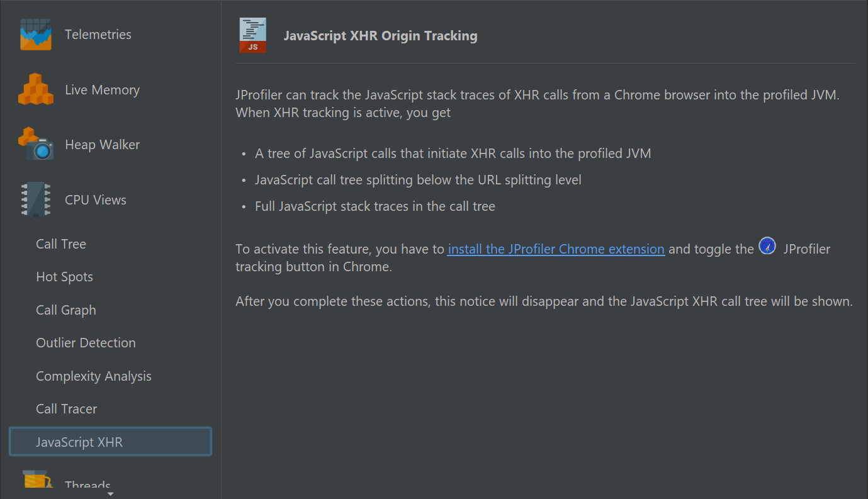Screen dimensions: 868x499
Task: Follow the install JProfiler Chrome extension link
Action: coord(556,249)
